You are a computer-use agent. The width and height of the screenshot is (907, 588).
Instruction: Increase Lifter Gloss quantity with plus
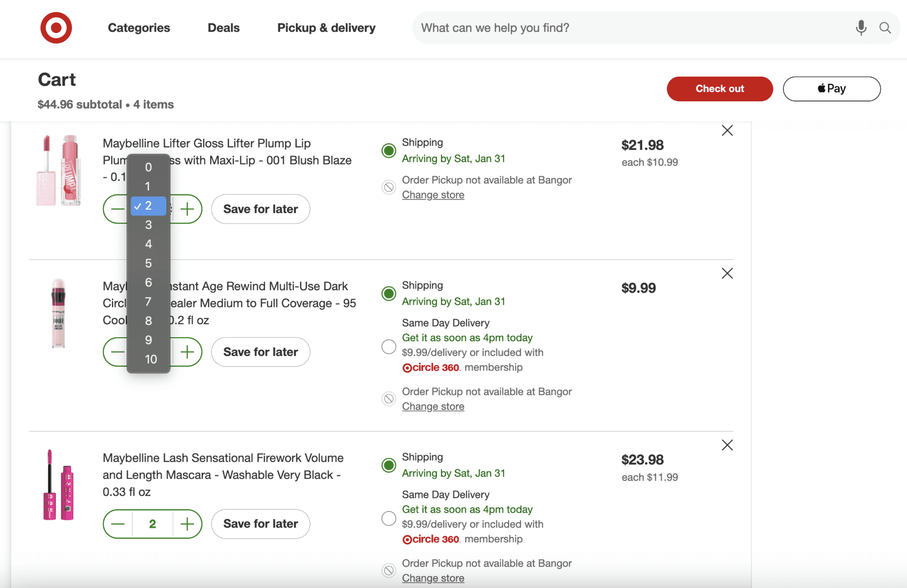pos(187,209)
